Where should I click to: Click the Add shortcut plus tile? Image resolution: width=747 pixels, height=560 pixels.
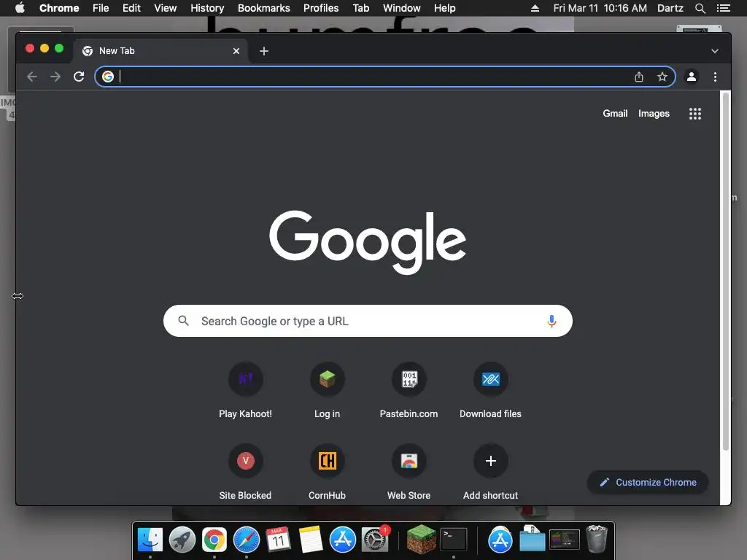[x=491, y=461]
